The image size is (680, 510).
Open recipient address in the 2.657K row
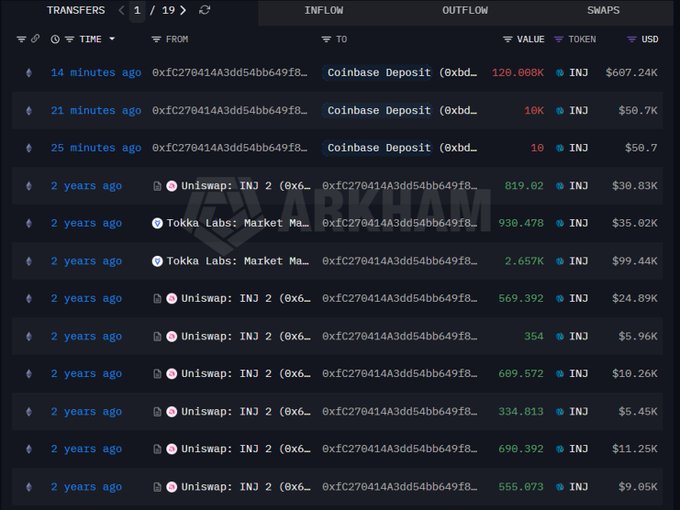click(399, 261)
